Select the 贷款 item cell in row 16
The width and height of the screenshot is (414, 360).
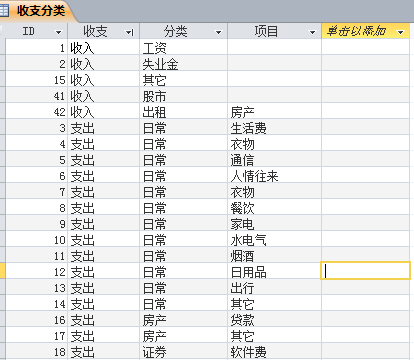coord(275,319)
